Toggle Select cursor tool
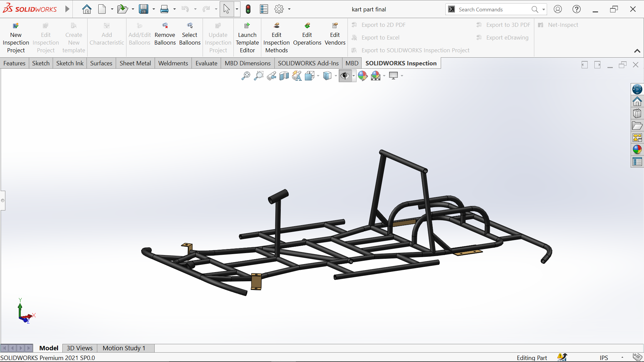 [227, 9]
